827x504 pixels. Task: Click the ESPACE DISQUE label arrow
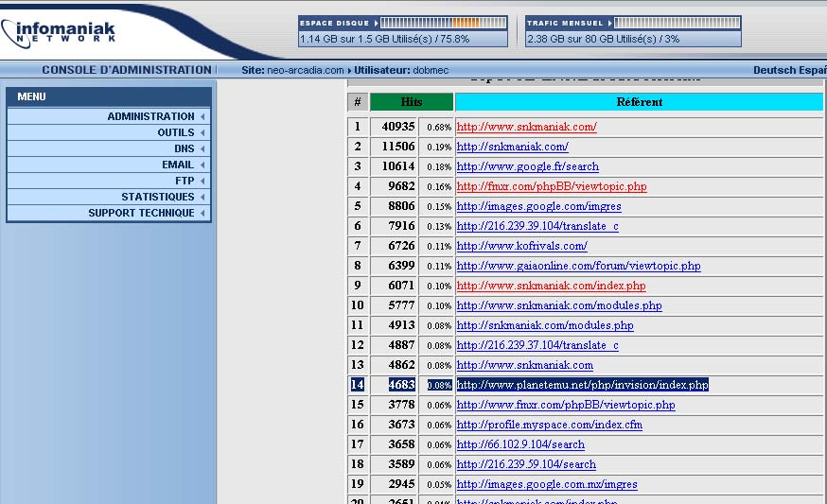coord(376,24)
